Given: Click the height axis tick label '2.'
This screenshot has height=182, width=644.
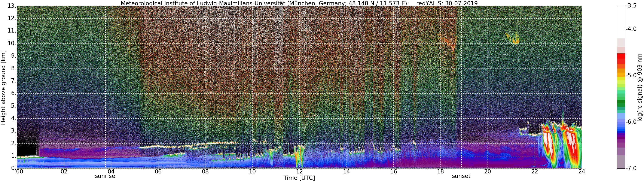Looking at the screenshot, I should 13,143.
